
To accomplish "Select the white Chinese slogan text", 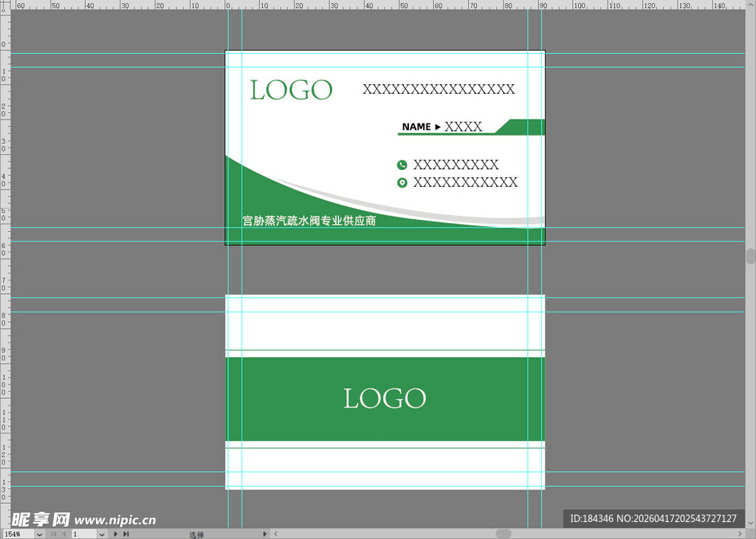I will tap(309, 221).
